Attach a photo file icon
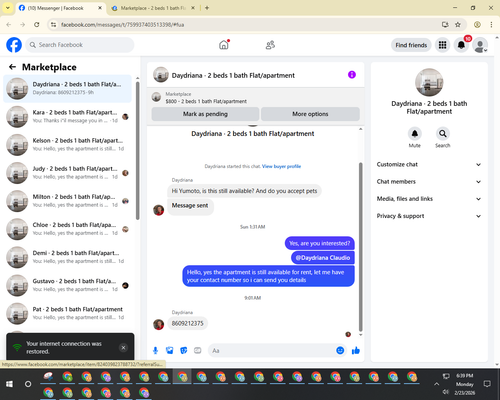Image resolution: width=500 pixels, height=400 pixels. pos(170,350)
